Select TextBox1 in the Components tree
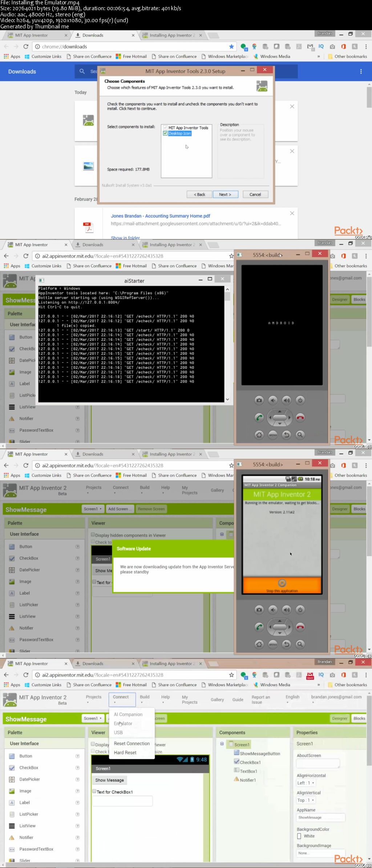372x868 pixels. pyautogui.click(x=245, y=771)
